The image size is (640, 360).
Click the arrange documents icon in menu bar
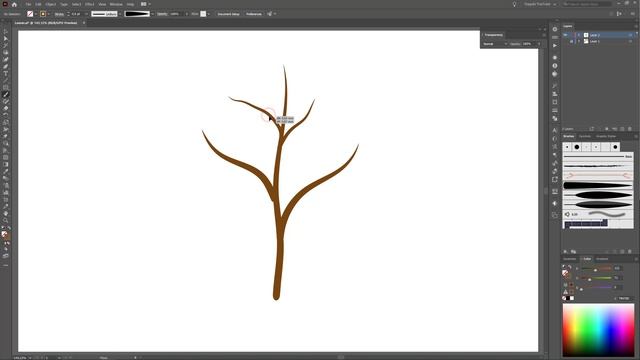144,4
